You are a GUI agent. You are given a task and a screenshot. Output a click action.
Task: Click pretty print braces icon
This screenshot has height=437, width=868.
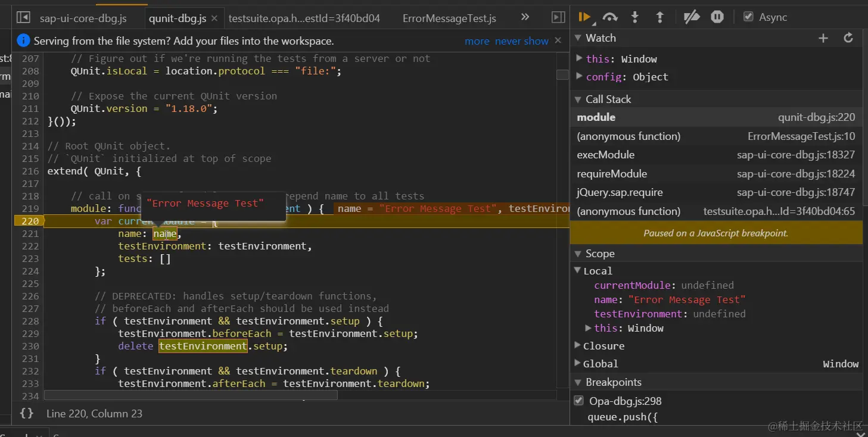tap(26, 413)
